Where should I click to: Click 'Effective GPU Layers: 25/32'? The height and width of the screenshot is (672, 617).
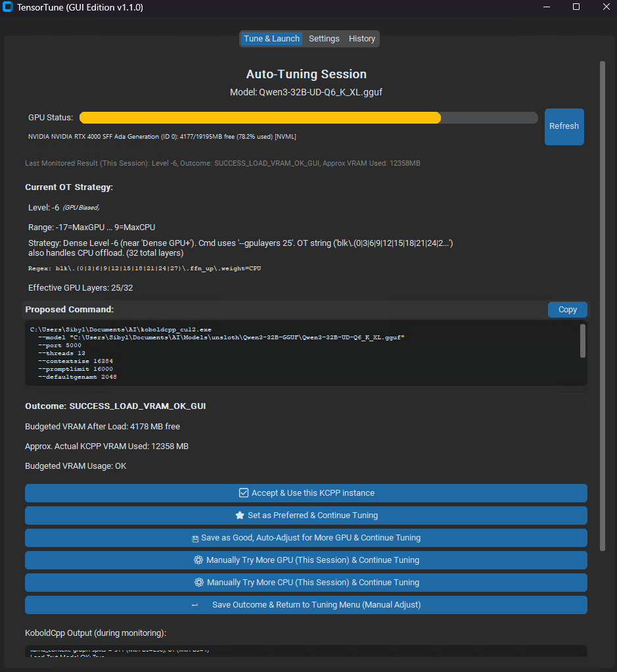pos(81,287)
